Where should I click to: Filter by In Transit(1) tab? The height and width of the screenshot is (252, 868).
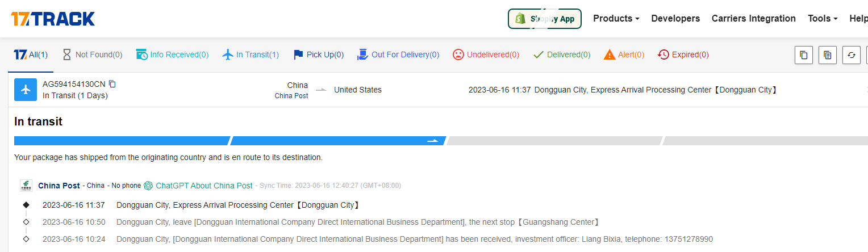click(251, 55)
